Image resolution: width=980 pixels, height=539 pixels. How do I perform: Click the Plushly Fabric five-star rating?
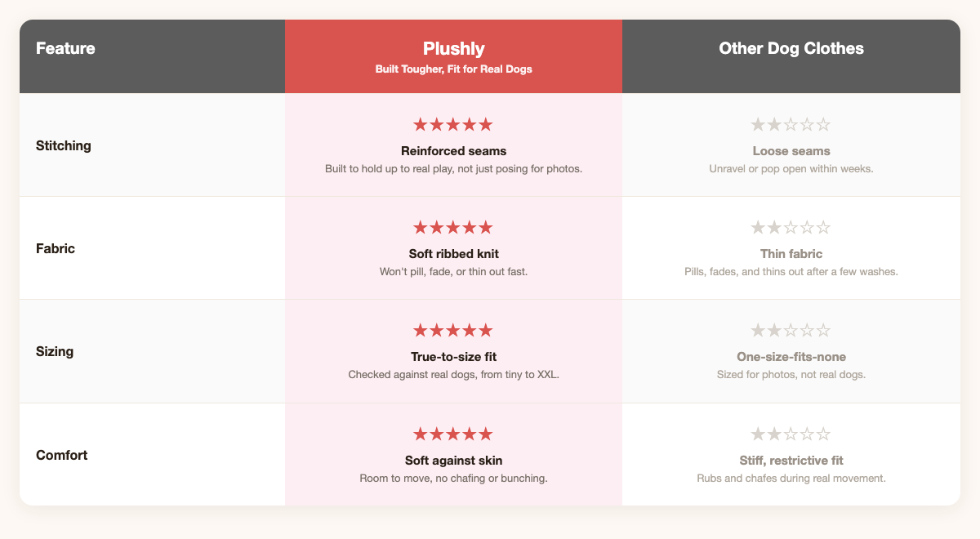point(453,228)
